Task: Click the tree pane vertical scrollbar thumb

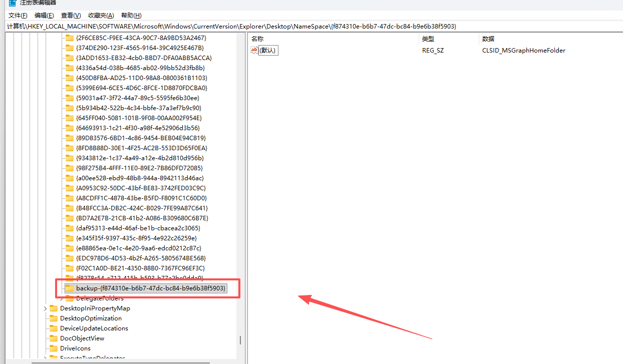Action: tap(240, 340)
